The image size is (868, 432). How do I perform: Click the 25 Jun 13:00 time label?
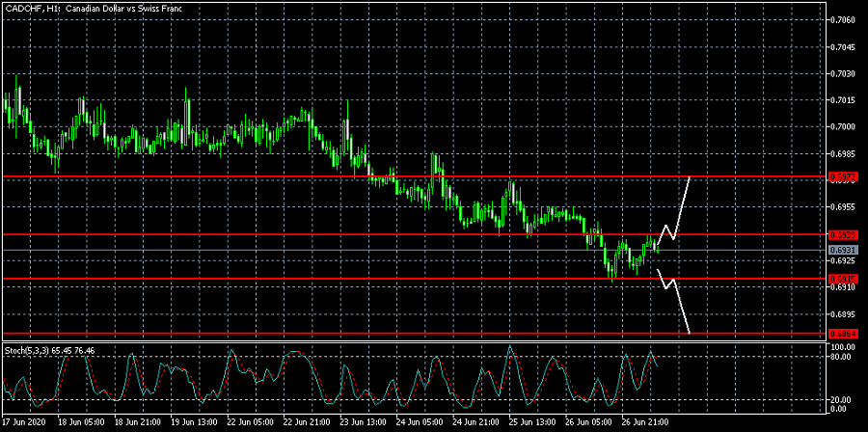531,422
